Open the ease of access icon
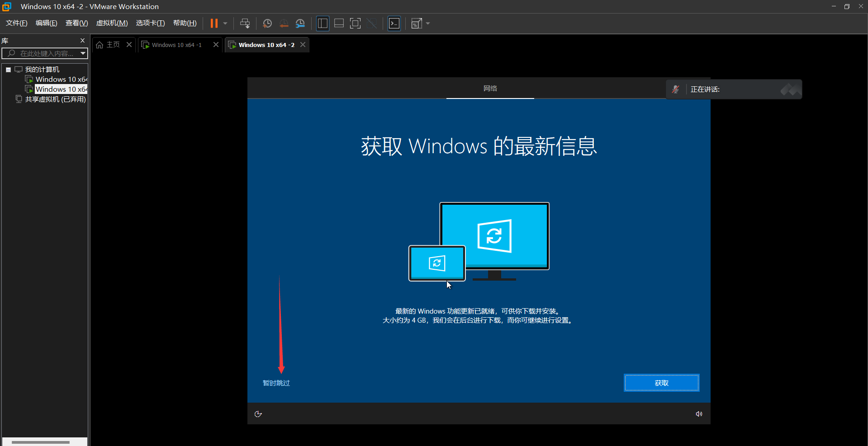868x446 pixels. click(x=258, y=414)
